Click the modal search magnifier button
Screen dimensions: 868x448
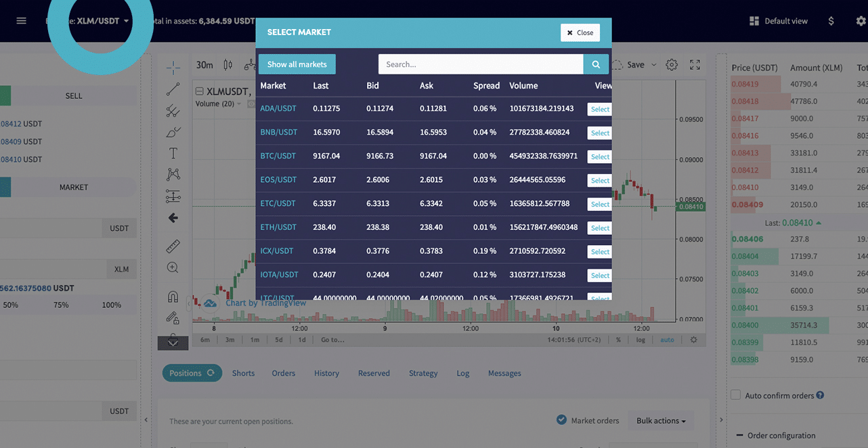[596, 64]
